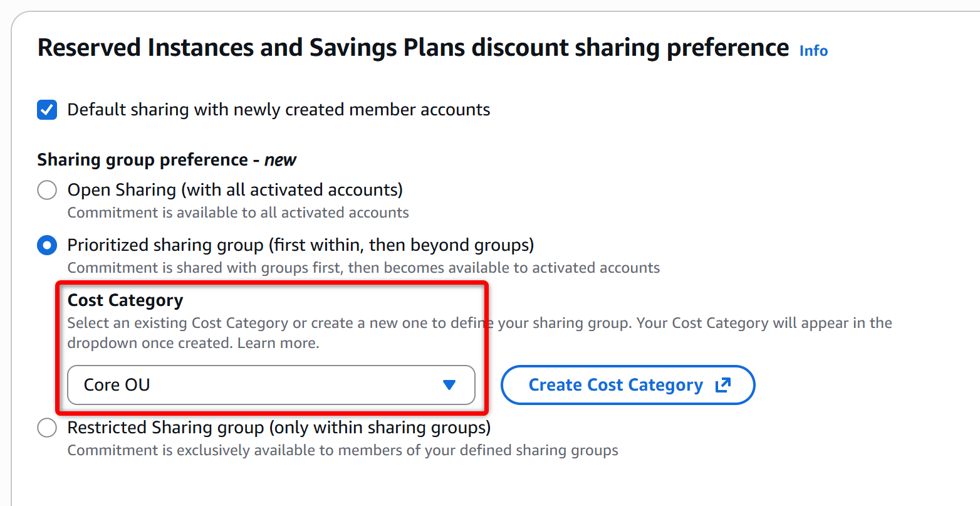Viewport: 980px width, 506px height.
Task: Choose the Restricted Sharing group radio button
Action: click(x=47, y=428)
